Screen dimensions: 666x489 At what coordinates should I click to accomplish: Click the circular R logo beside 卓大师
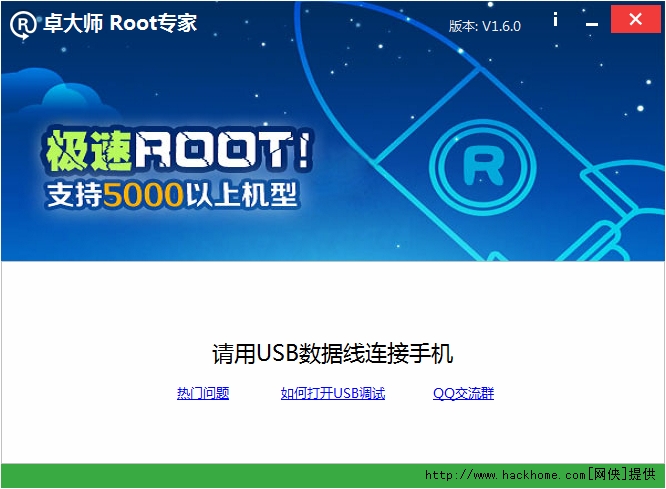(x=24, y=24)
